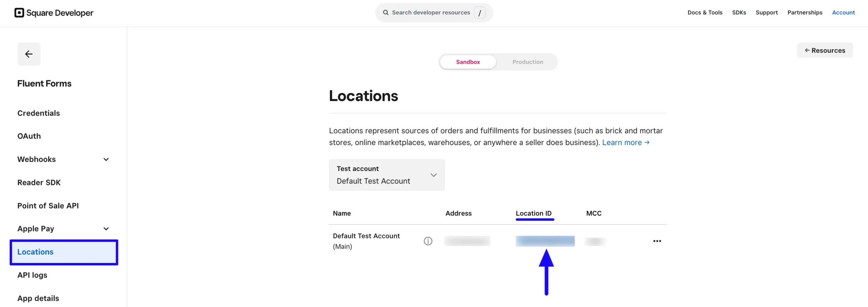The width and height of the screenshot is (868, 307).
Task: Open Reader SDK in sidebar
Action: pyautogui.click(x=39, y=183)
